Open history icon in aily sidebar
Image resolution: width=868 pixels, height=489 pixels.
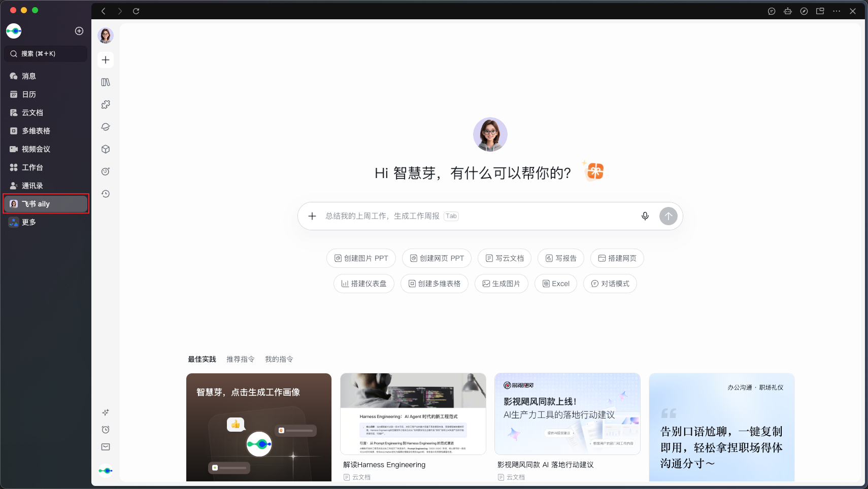[106, 194]
